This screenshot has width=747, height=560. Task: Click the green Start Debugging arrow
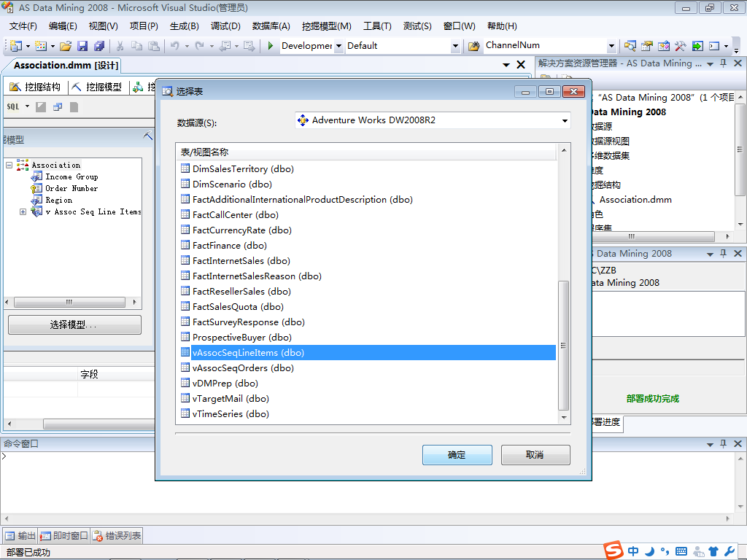point(270,46)
